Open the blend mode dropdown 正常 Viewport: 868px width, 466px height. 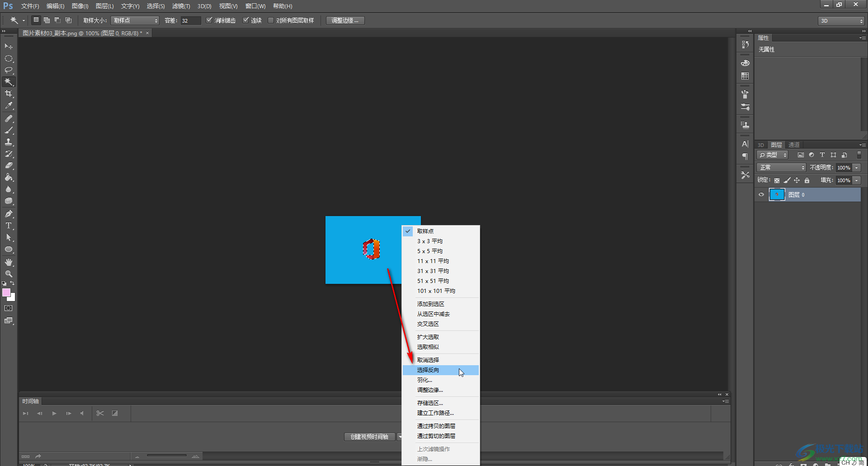782,168
